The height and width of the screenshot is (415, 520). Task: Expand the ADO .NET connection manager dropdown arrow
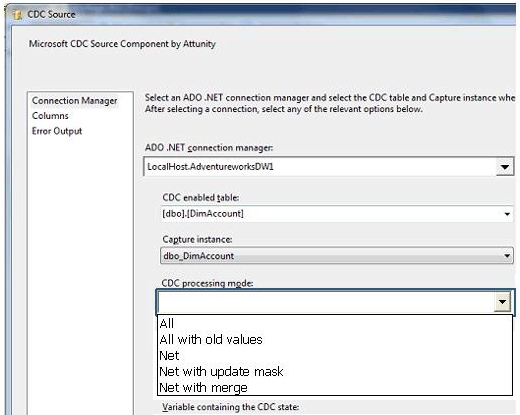505,166
